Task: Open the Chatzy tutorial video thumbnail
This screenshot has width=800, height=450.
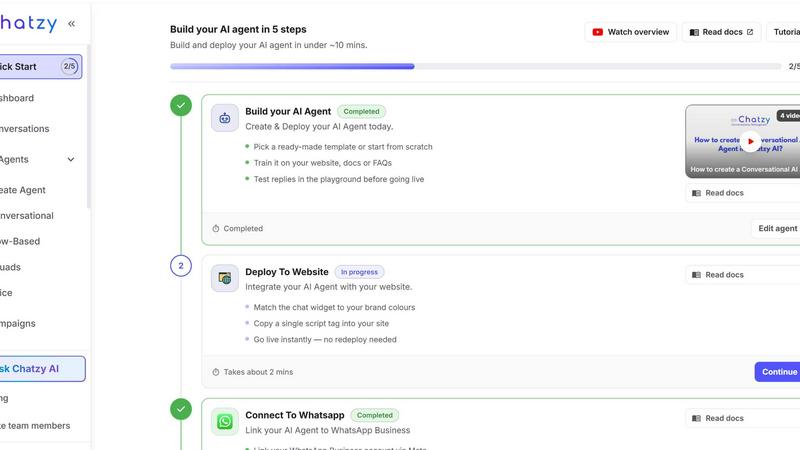Action: click(743, 141)
